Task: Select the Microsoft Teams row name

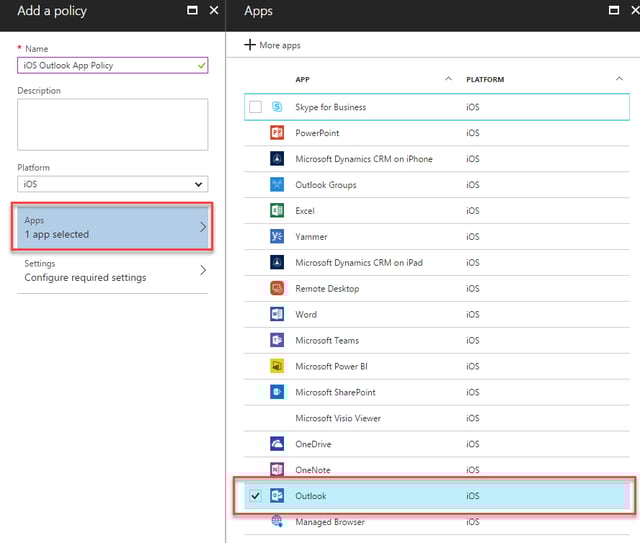Action: pos(327,340)
